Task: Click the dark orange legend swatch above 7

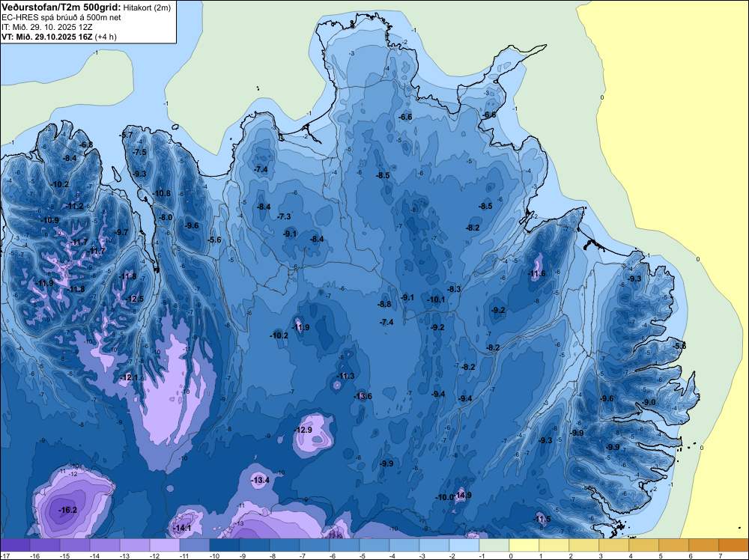Action: (734, 545)
